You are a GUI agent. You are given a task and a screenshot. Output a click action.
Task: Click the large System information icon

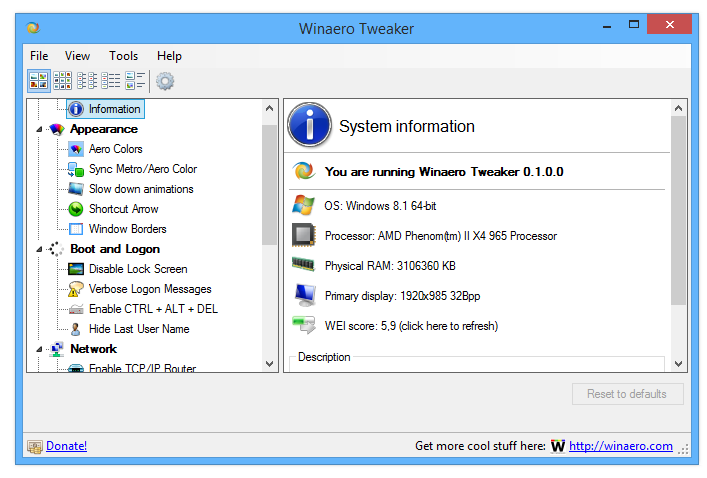pyautogui.click(x=310, y=125)
